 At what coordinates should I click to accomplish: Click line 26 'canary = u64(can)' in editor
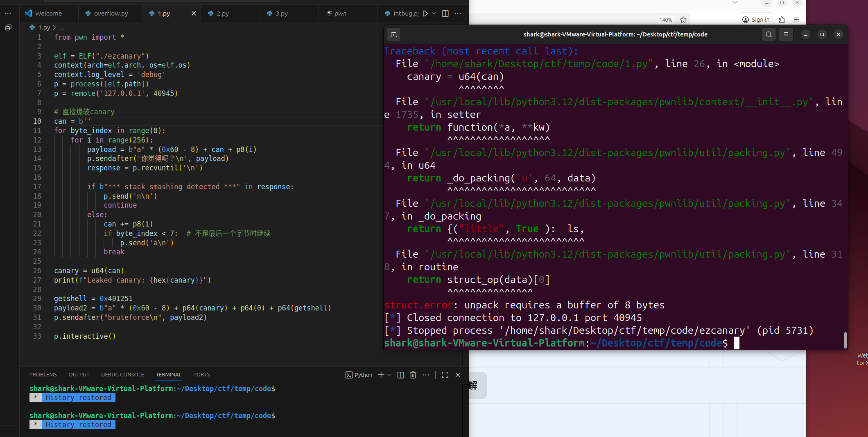pos(89,270)
